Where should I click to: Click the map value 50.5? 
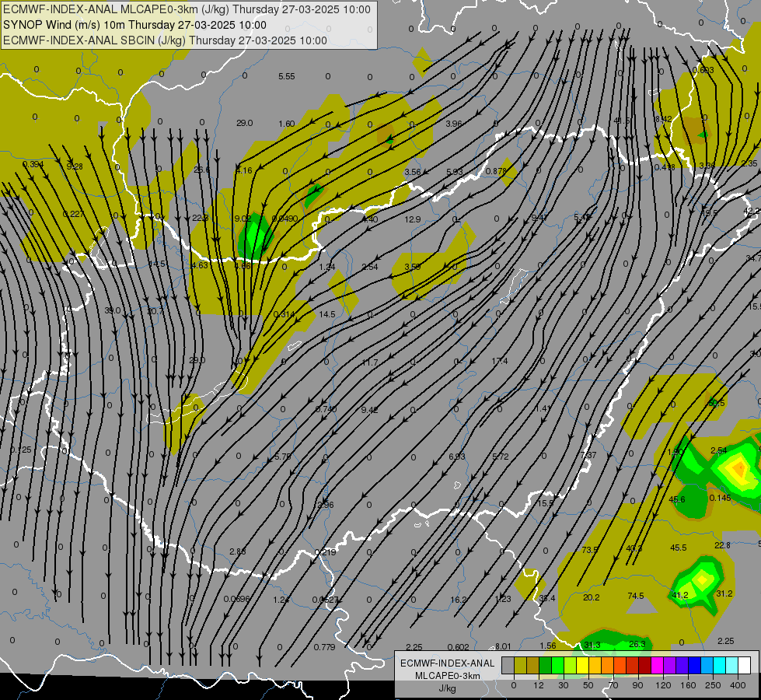717,403
